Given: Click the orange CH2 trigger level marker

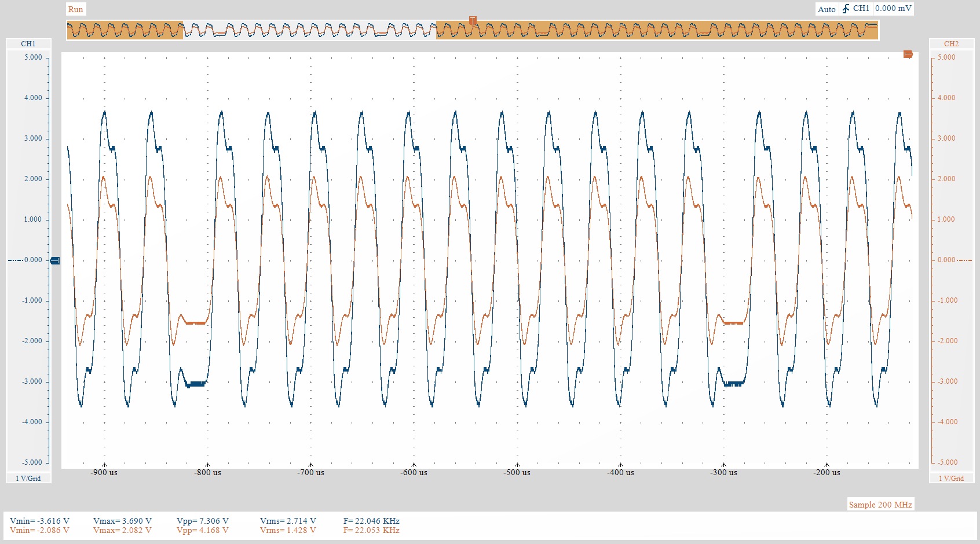Looking at the screenshot, I should click(908, 54).
